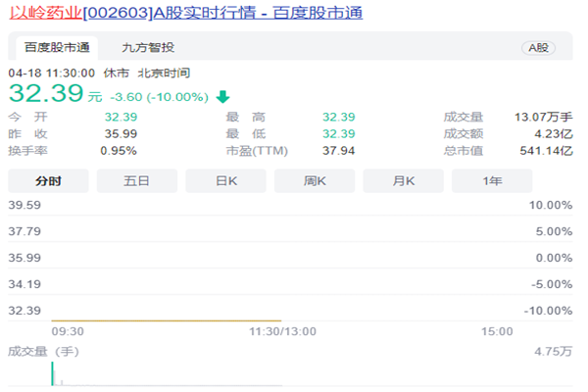
Task: Click the tall green opening volume bar
Action: point(53,373)
